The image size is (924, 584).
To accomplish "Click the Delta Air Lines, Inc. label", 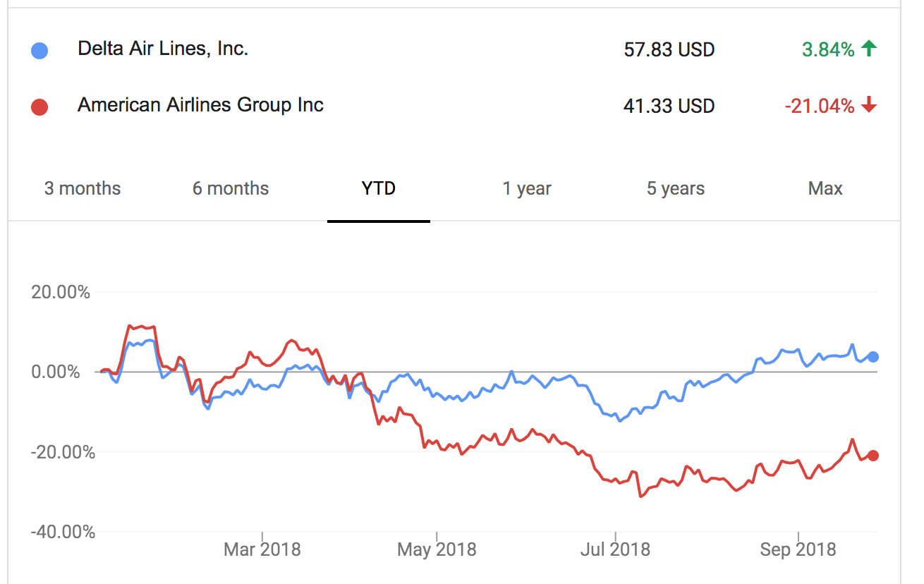I will click(164, 49).
